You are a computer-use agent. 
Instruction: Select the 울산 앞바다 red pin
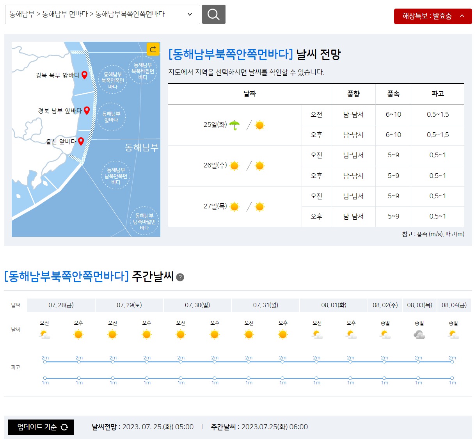81,141
